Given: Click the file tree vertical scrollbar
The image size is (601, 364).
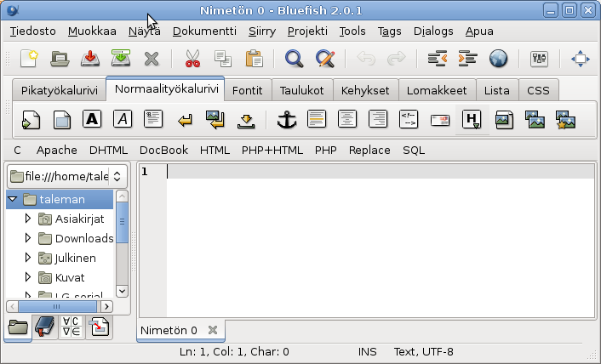Looking at the screenshot, I should click(x=122, y=243).
